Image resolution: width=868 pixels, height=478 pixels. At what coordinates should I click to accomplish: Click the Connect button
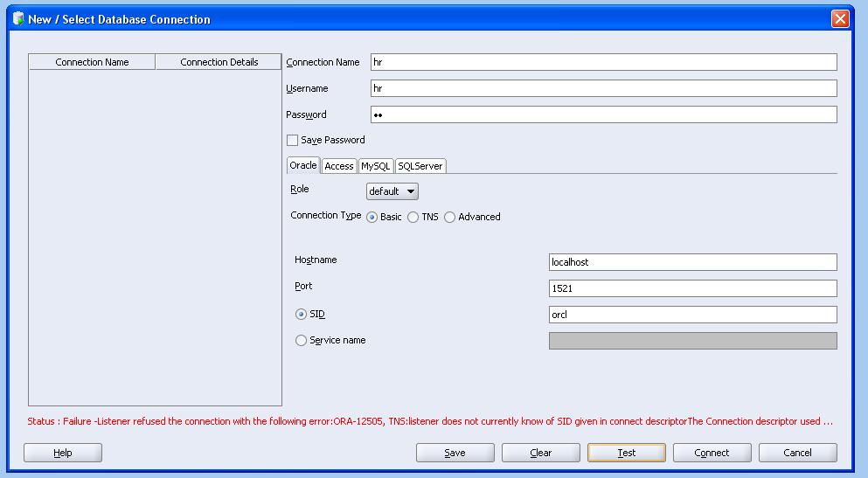pyautogui.click(x=712, y=453)
